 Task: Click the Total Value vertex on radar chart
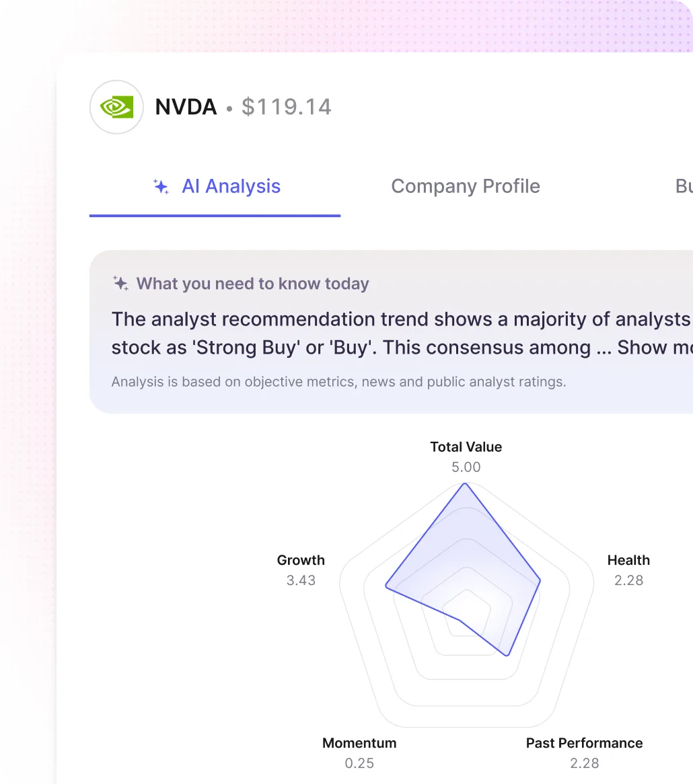pyautogui.click(x=466, y=483)
